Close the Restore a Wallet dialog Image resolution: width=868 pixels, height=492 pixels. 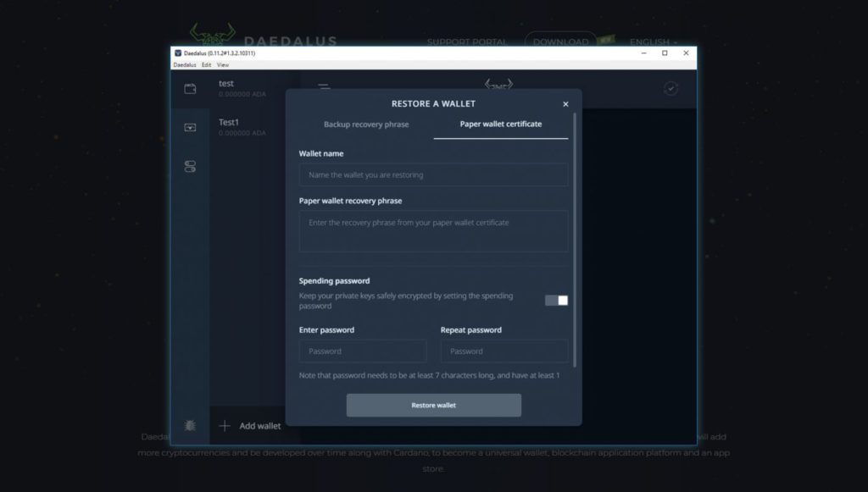coord(565,104)
